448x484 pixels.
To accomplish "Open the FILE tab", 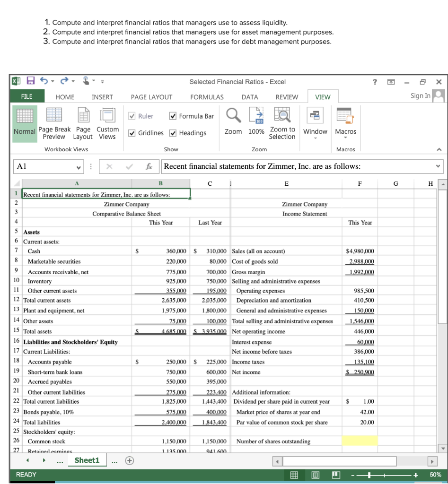I will coord(27,96).
